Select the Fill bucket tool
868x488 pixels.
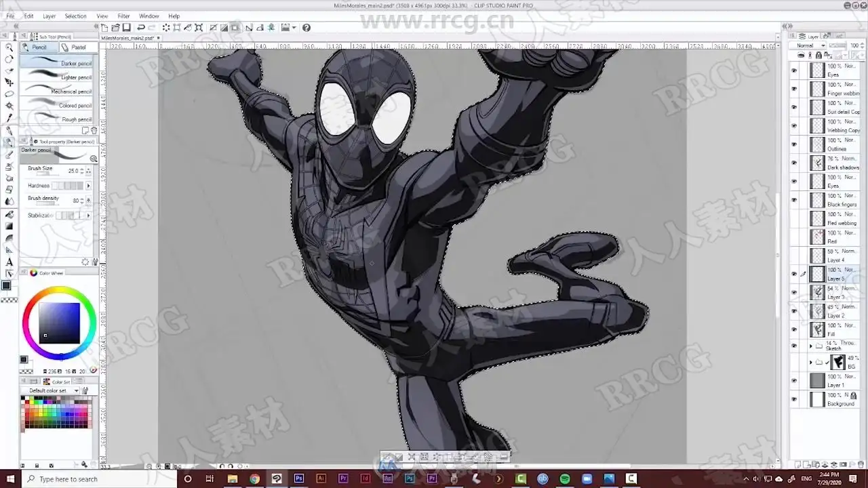[x=9, y=214]
